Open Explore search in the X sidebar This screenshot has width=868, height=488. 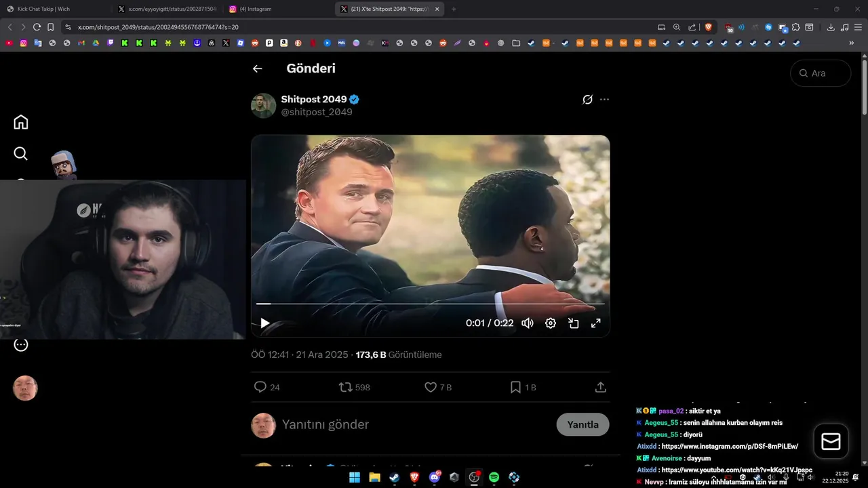pos(21,154)
